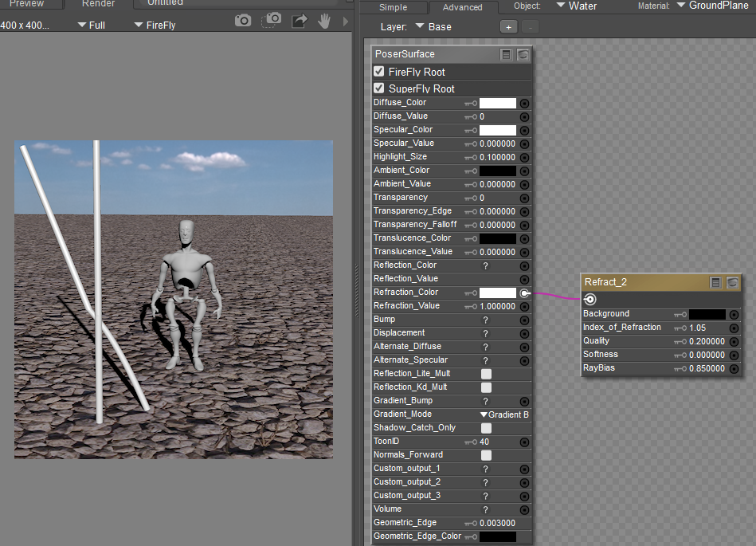Select the hand pan tool
This screenshot has height=546, width=756.
click(324, 21)
